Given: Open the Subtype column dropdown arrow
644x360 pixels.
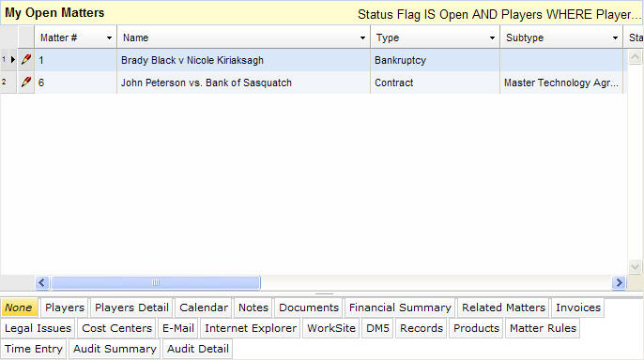Looking at the screenshot, I should (615, 38).
